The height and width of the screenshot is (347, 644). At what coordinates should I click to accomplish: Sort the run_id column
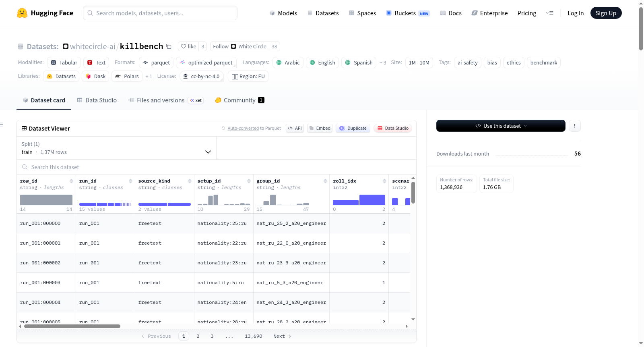130,181
